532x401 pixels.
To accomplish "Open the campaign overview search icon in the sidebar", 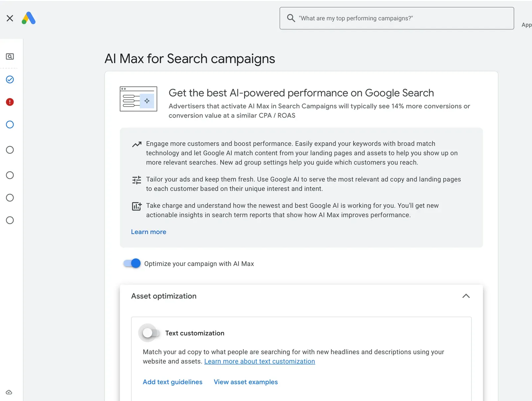I will [x=10, y=57].
